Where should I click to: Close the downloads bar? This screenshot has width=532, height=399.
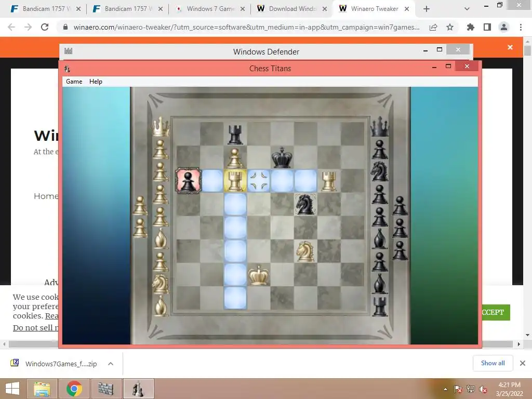523,363
